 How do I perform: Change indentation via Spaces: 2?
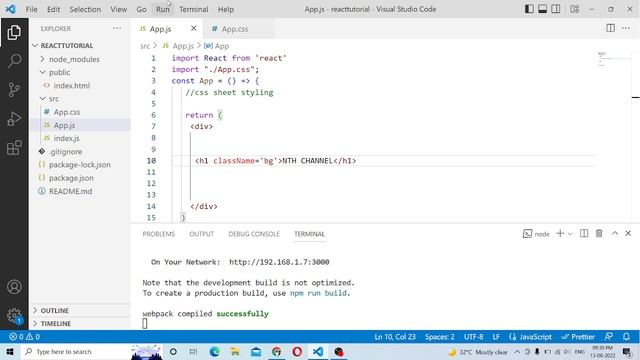coord(440,337)
